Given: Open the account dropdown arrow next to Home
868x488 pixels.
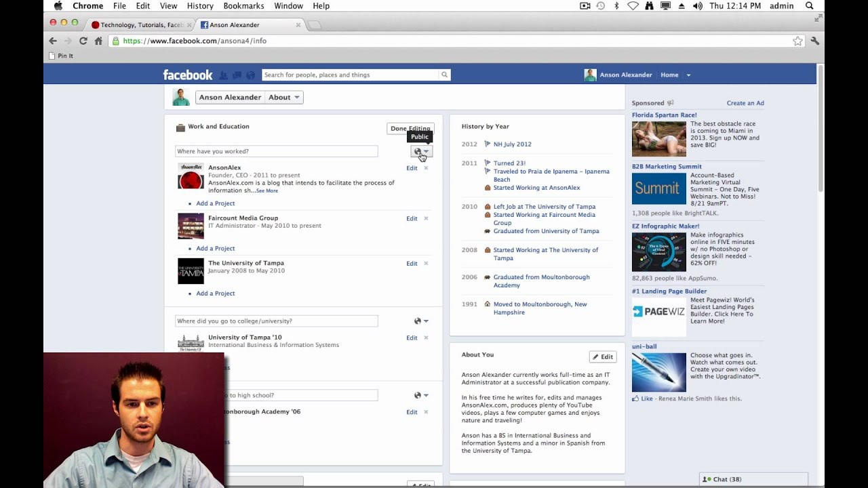Looking at the screenshot, I should tap(688, 75).
